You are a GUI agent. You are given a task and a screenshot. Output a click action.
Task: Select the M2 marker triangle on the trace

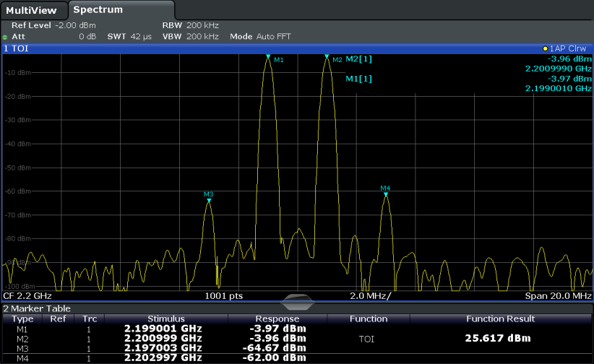(x=327, y=56)
